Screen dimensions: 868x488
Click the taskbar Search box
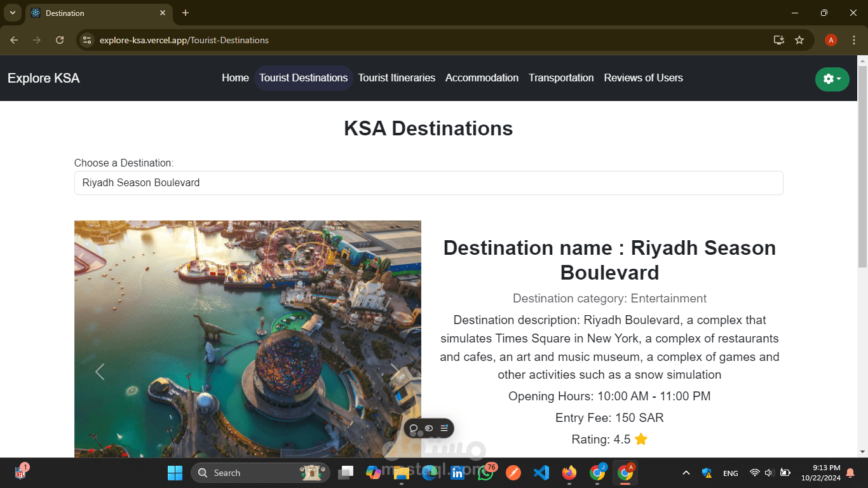tap(261, 473)
